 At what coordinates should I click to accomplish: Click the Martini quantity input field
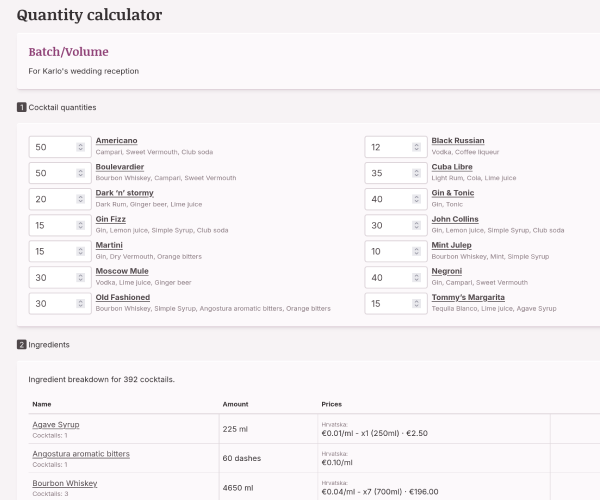coord(50,251)
